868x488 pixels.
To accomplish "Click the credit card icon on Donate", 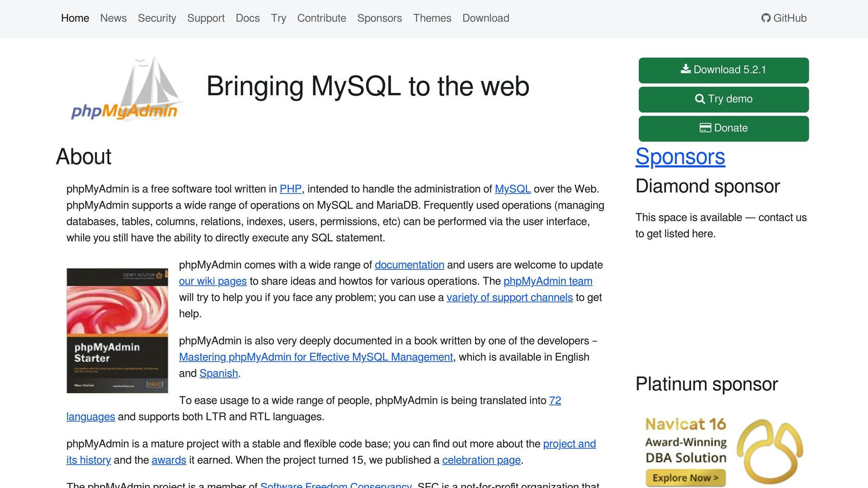I will 705,128.
